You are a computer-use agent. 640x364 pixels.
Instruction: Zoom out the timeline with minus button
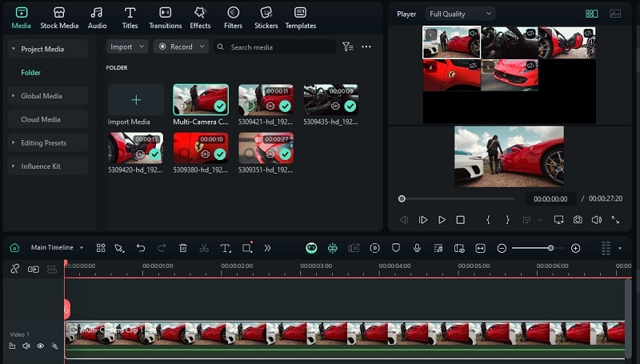coord(502,248)
